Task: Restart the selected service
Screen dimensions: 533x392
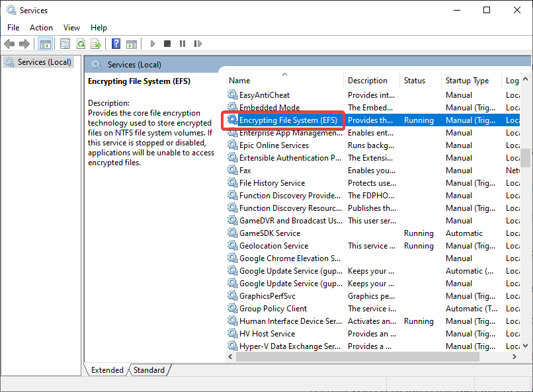Action: pos(198,44)
